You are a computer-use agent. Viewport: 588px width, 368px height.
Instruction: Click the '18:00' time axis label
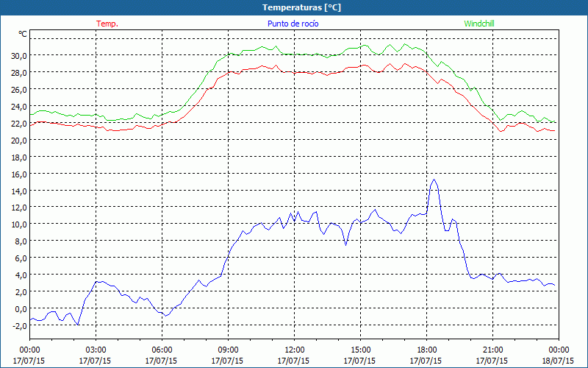(x=427, y=350)
